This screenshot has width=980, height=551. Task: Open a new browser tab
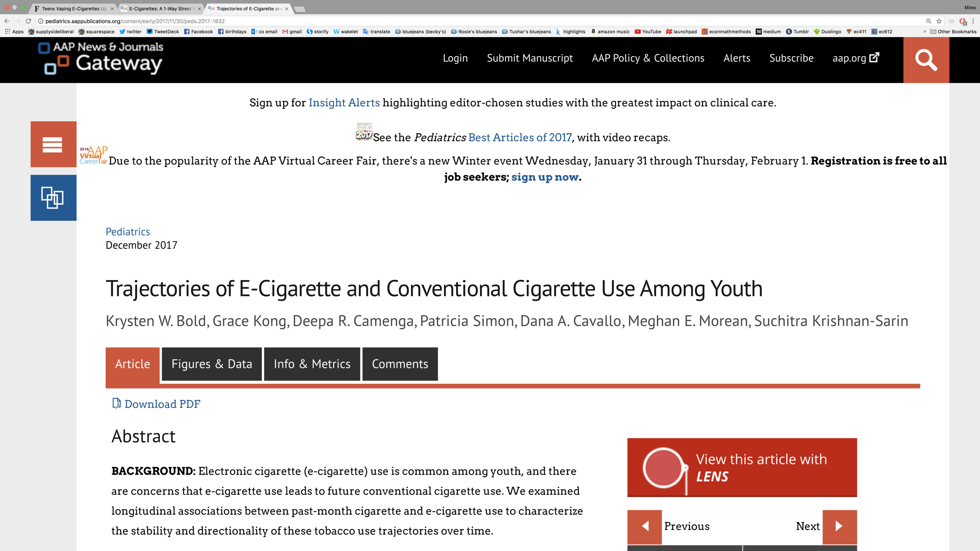(299, 9)
